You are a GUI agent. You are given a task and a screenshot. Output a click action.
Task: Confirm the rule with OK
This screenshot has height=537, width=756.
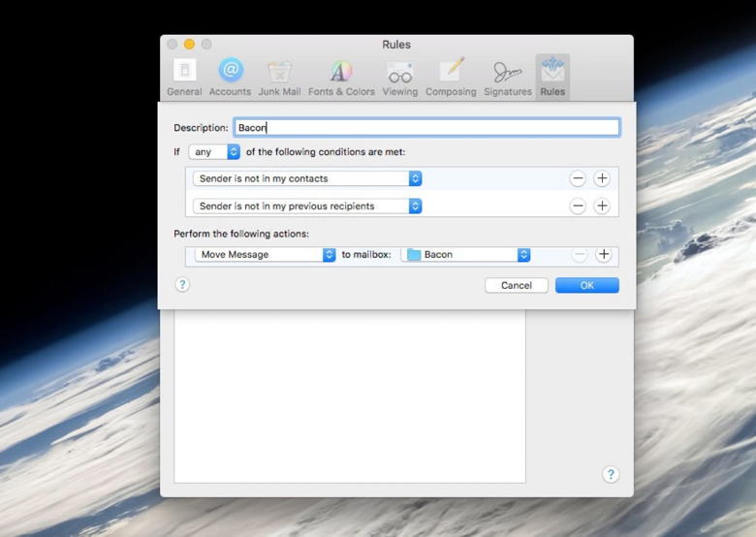coord(586,285)
